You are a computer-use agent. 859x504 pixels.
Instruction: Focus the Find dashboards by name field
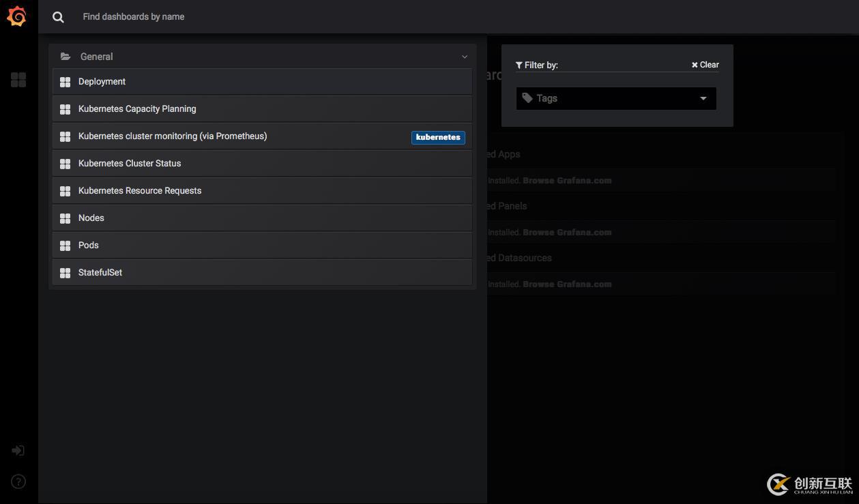pyautogui.click(x=273, y=17)
